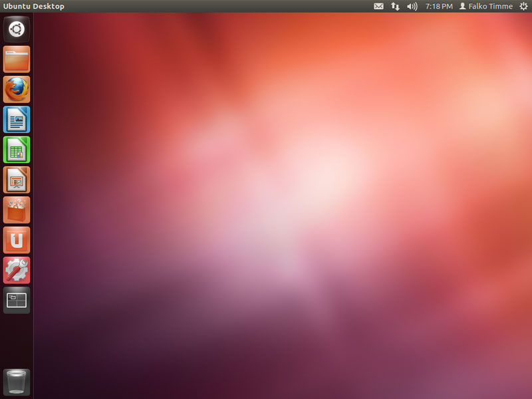Open the network connections indicator
This screenshot has width=532, height=399.
point(395,7)
